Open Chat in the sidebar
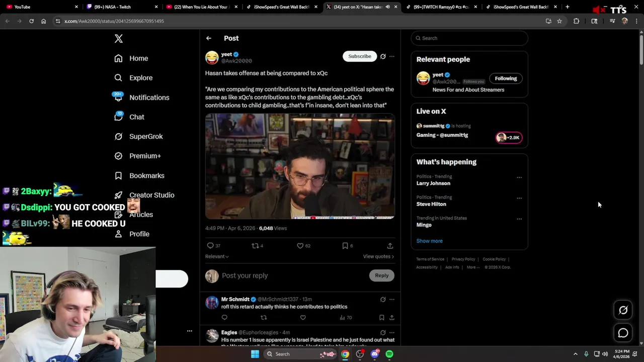Viewport: 644px width, 362px height. click(129, 117)
